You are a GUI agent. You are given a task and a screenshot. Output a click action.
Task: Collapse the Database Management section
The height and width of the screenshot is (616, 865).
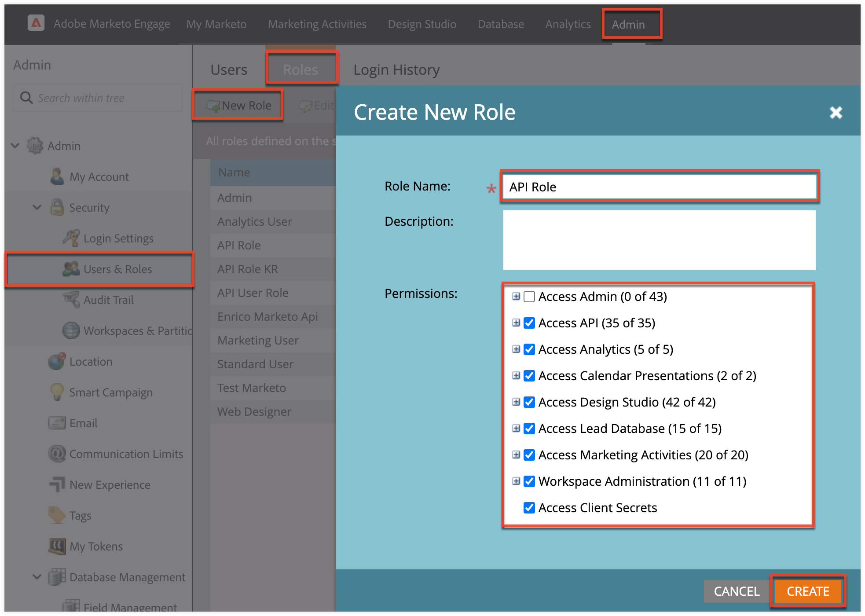[37, 577]
